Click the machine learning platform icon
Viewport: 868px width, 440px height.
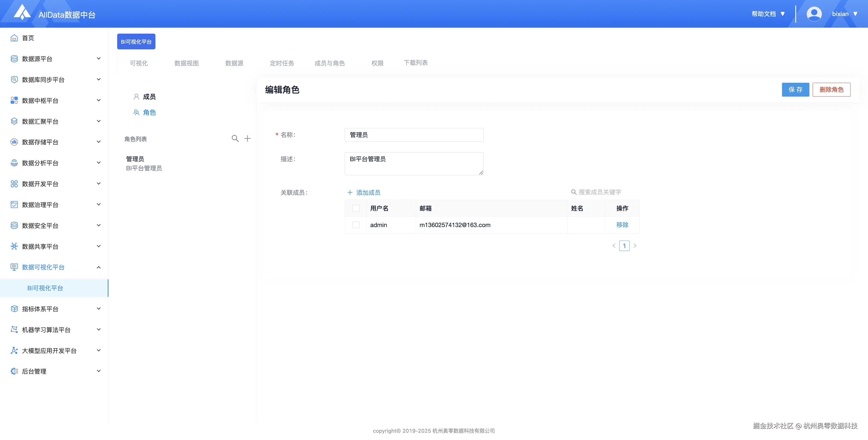[x=14, y=330]
